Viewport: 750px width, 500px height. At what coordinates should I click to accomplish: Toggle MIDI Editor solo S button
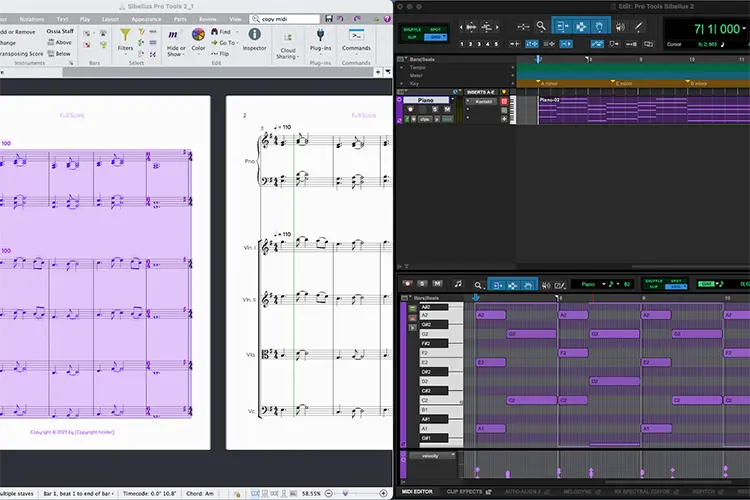pos(422,284)
